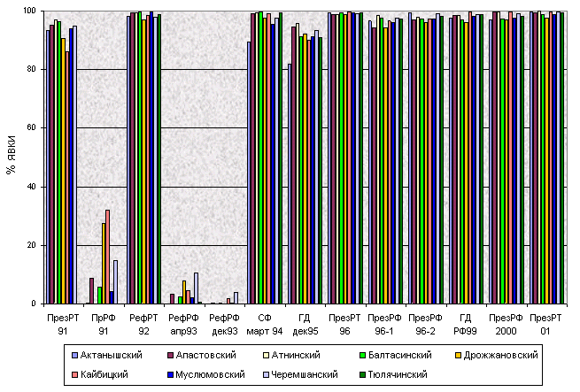
Task: Select the Кайбицкий legend label
Action: tap(104, 374)
